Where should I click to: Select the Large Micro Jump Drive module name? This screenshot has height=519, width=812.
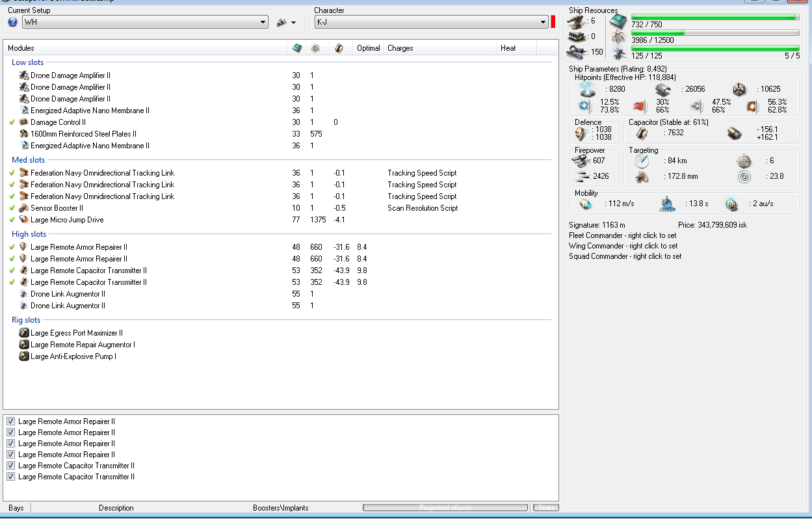pos(67,220)
